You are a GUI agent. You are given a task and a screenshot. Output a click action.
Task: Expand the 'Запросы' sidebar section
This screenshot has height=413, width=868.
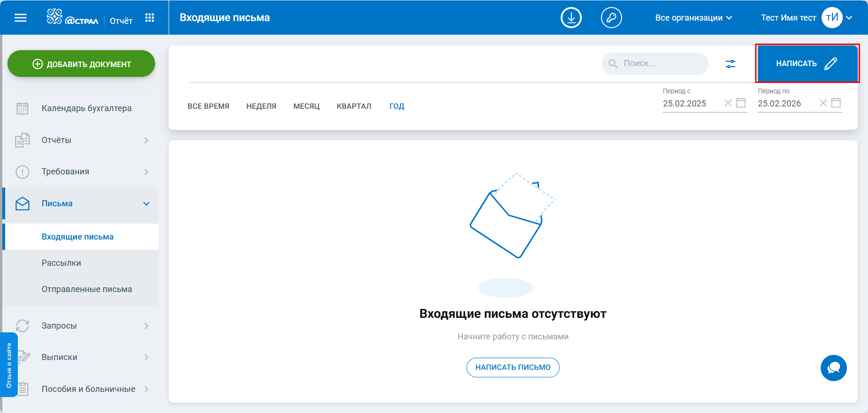pyautogui.click(x=146, y=326)
